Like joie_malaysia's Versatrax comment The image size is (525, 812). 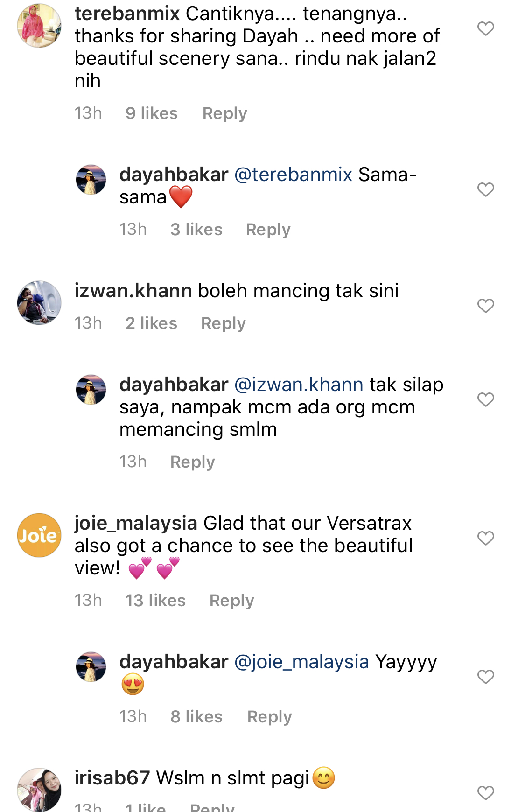(485, 538)
